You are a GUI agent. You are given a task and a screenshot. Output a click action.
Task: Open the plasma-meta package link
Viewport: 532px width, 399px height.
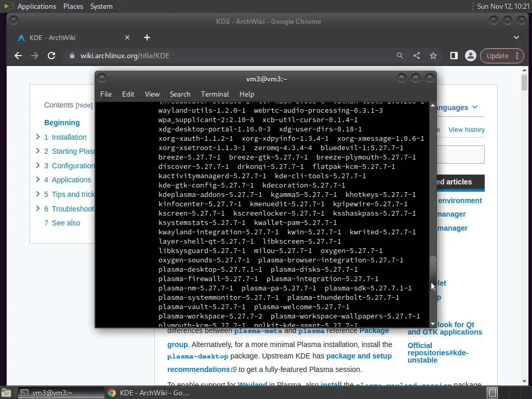point(258,331)
